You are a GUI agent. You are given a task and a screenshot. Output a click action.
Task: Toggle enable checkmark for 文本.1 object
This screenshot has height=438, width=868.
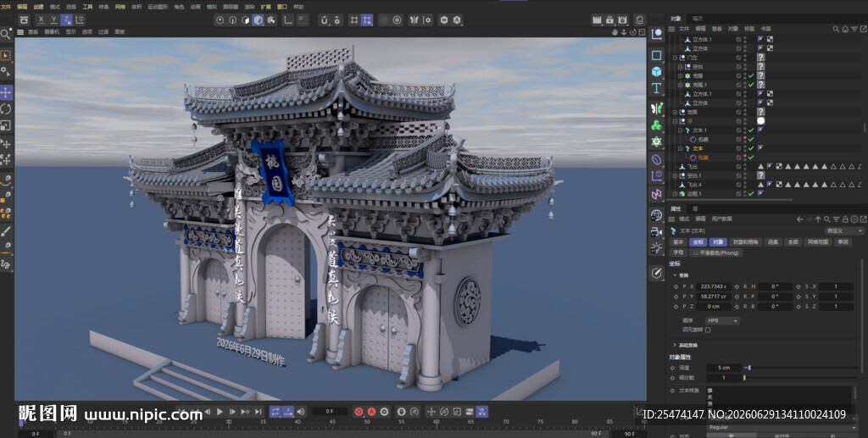[x=751, y=130]
